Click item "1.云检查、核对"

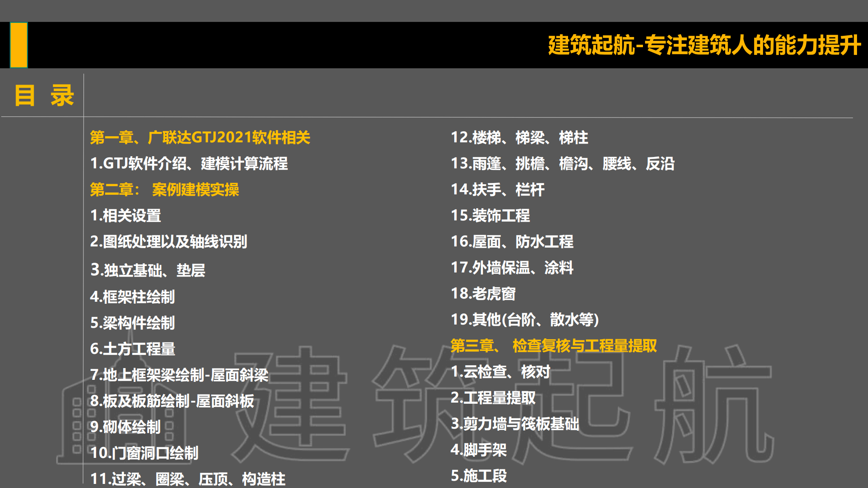pyautogui.click(x=501, y=372)
